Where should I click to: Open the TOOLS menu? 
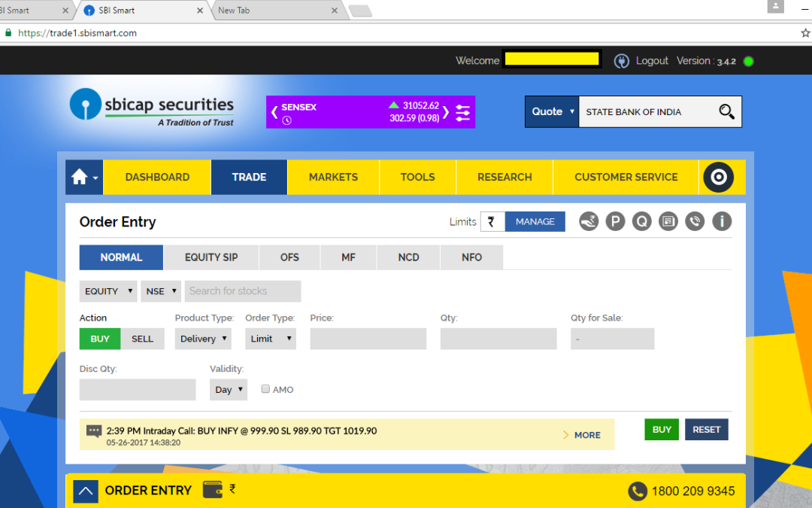click(x=417, y=178)
